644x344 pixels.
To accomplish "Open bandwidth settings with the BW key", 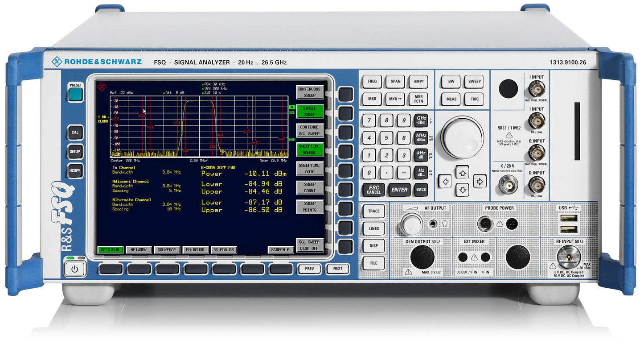I will pos(451,81).
